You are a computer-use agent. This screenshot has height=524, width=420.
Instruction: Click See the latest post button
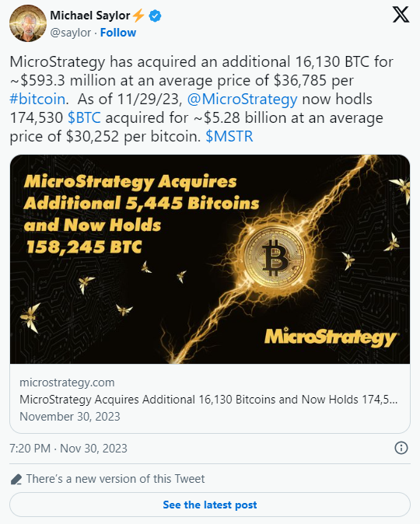click(210, 505)
